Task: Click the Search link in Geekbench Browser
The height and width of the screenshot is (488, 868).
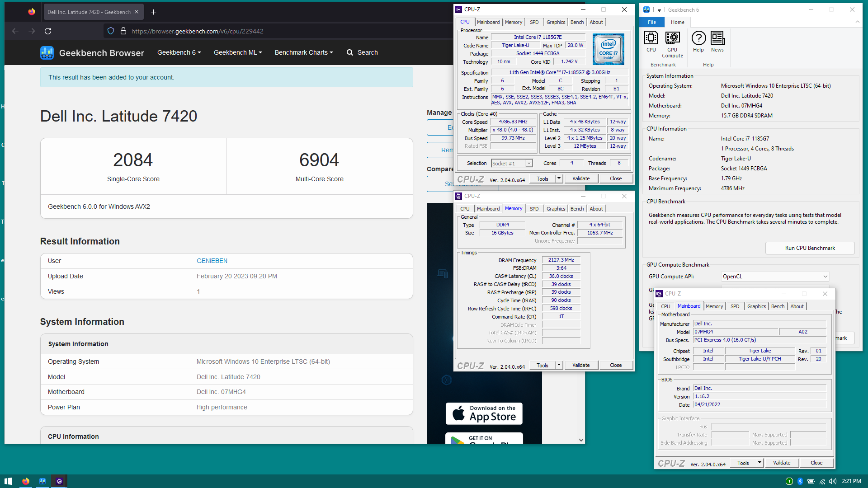Action: 362,52
